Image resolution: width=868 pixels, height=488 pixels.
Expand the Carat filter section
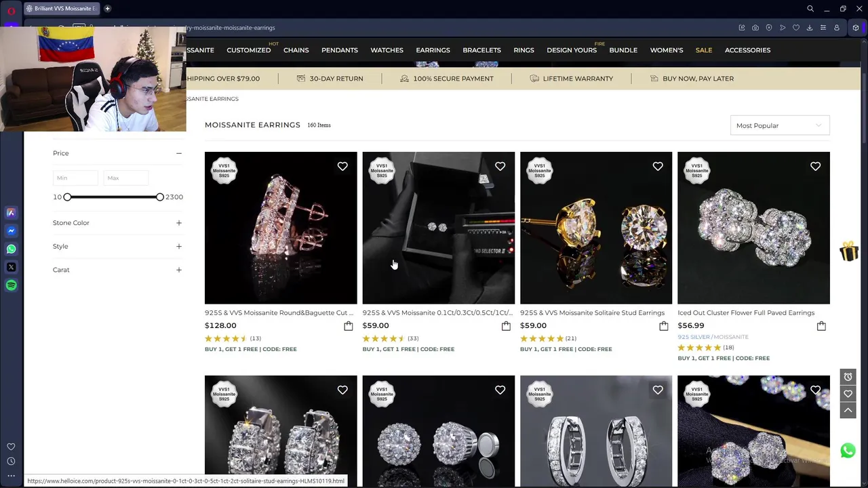(117, 270)
